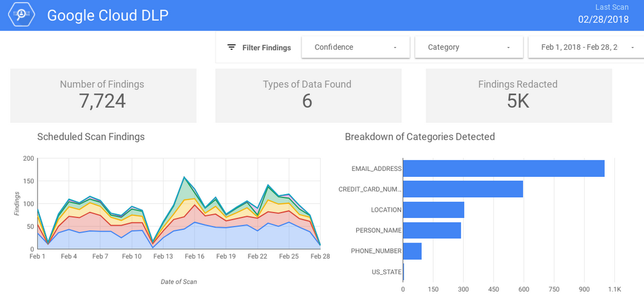The height and width of the screenshot is (298, 644).
Task: Select the Number of Findings 7,724 scorecard
Action: pos(103,95)
